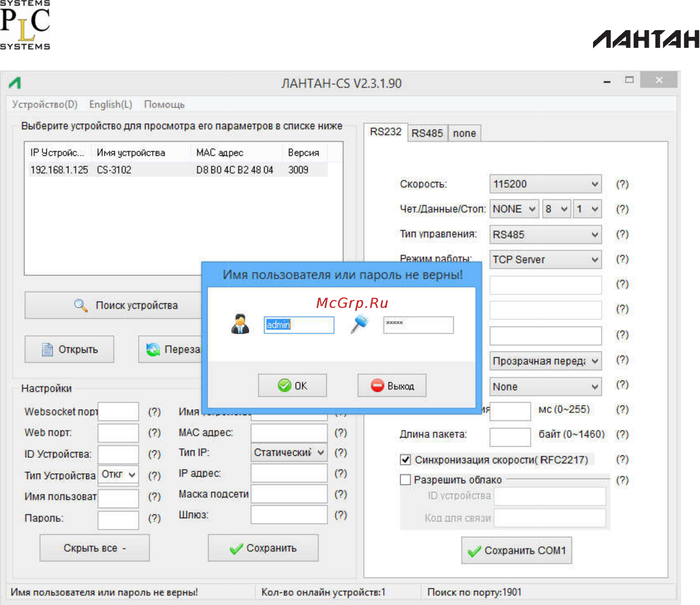Switch to the RS485 tab
The height and width of the screenshot is (605, 700).
click(427, 133)
